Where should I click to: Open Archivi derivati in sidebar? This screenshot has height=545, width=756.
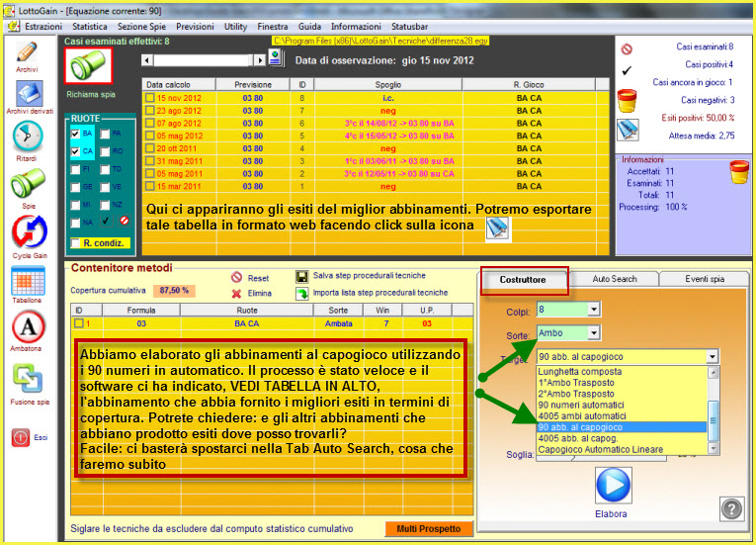(30, 94)
